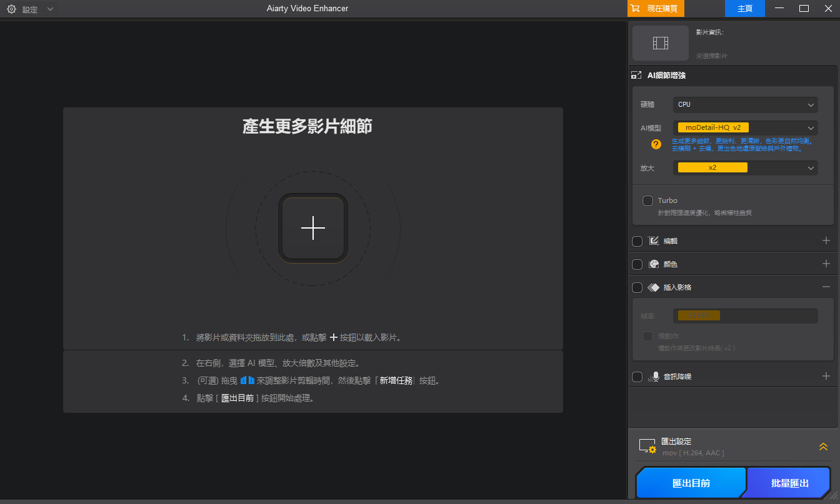840x504 pixels.
Task: Expand the 音訊降噪 section with plus
Action: 826,376
